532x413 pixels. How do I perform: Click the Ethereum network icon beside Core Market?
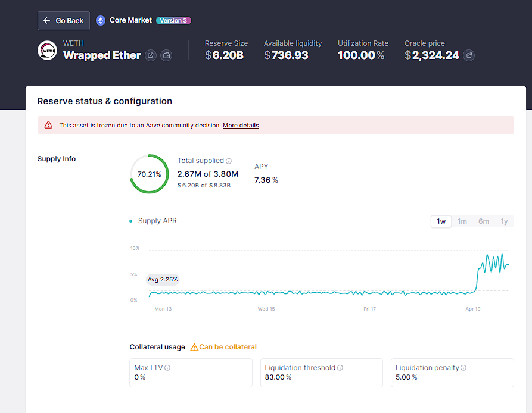pos(101,21)
